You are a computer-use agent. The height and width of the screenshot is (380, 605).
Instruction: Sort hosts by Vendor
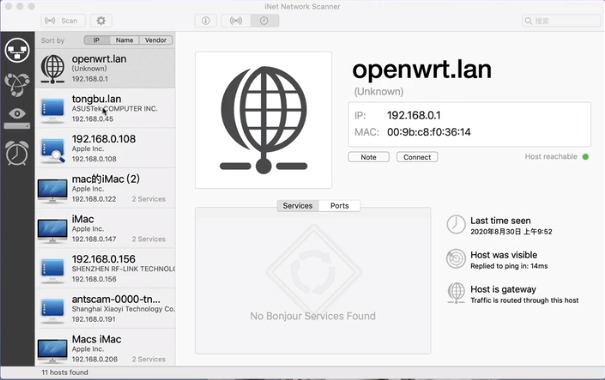tap(156, 40)
